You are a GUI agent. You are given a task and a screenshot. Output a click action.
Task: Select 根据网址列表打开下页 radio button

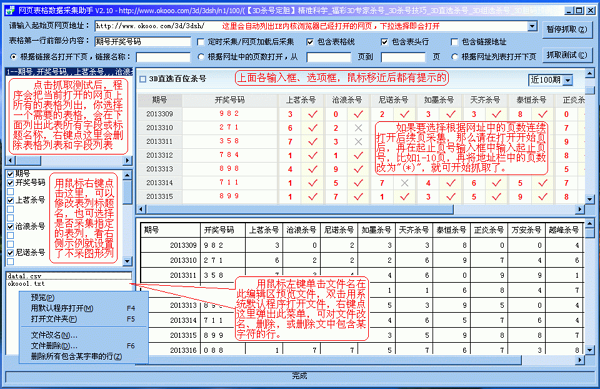point(454,57)
